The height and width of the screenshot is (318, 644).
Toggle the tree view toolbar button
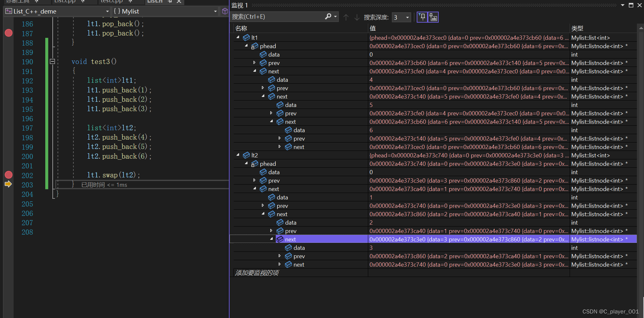click(x=433, y=17)
